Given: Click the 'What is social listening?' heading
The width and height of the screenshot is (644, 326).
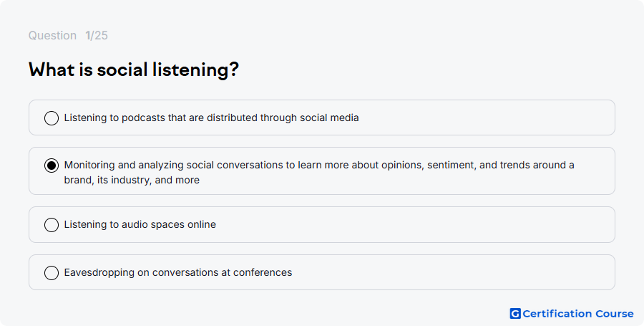Looking at the screenshot, I should (134, 69).
